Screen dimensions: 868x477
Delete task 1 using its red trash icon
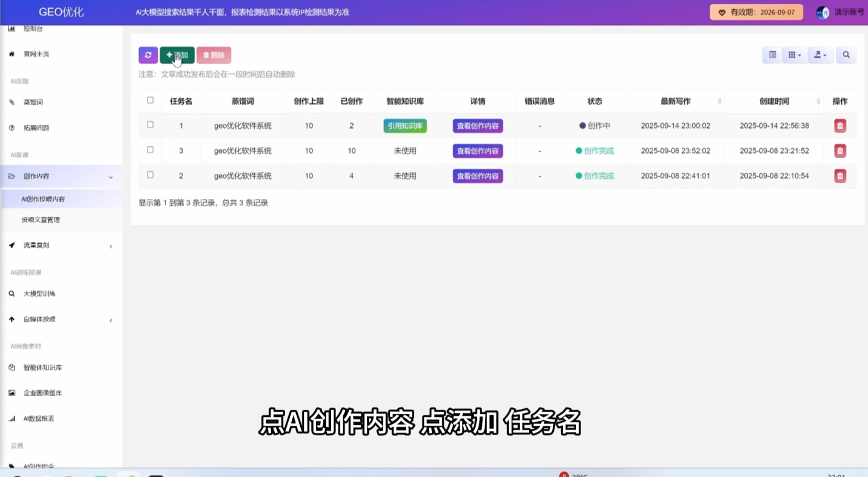point(839,126)
